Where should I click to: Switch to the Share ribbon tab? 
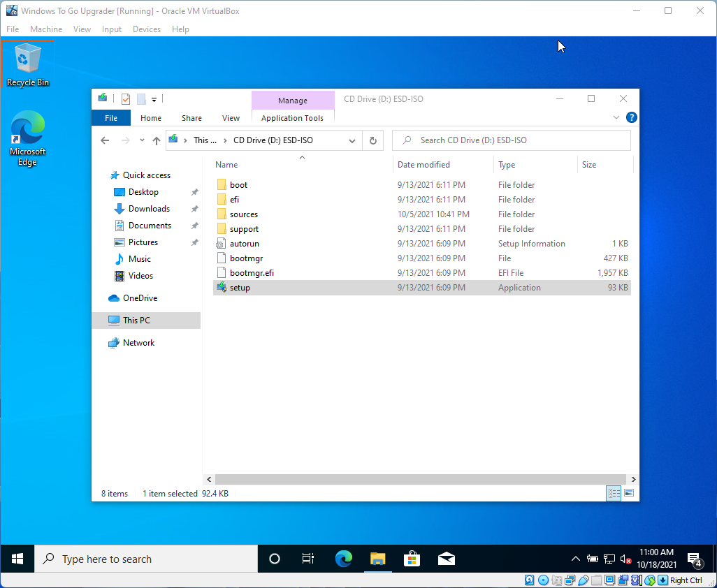(191, 118)
